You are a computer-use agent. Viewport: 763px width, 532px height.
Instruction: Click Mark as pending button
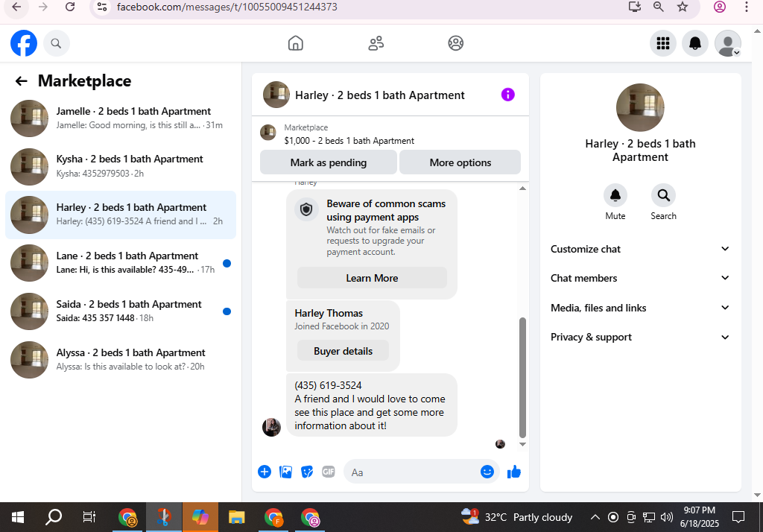coord(329,162)
